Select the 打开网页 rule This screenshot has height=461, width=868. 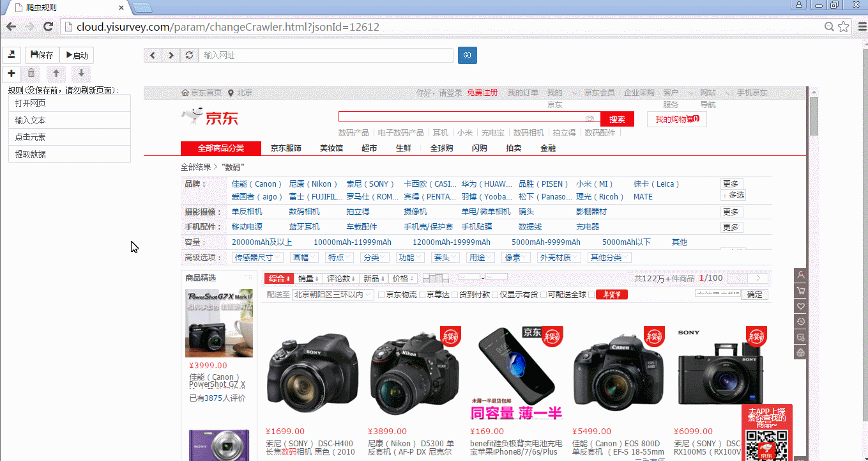(70, 103)
